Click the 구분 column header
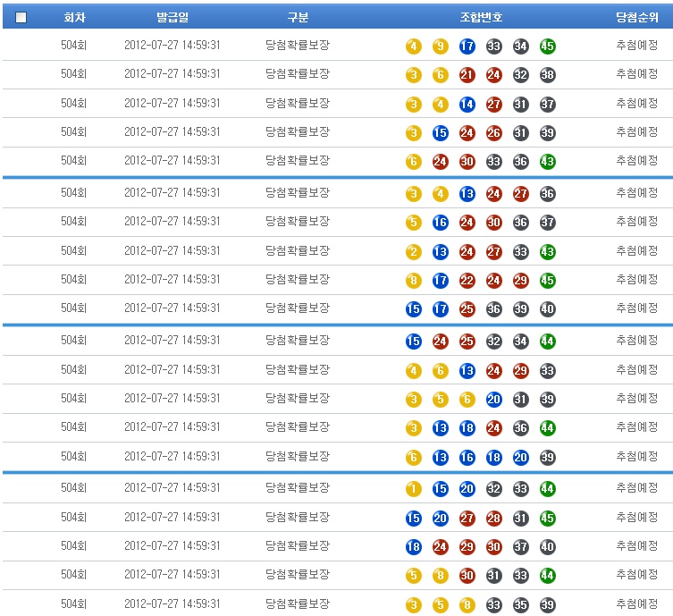 coord(298,17)
